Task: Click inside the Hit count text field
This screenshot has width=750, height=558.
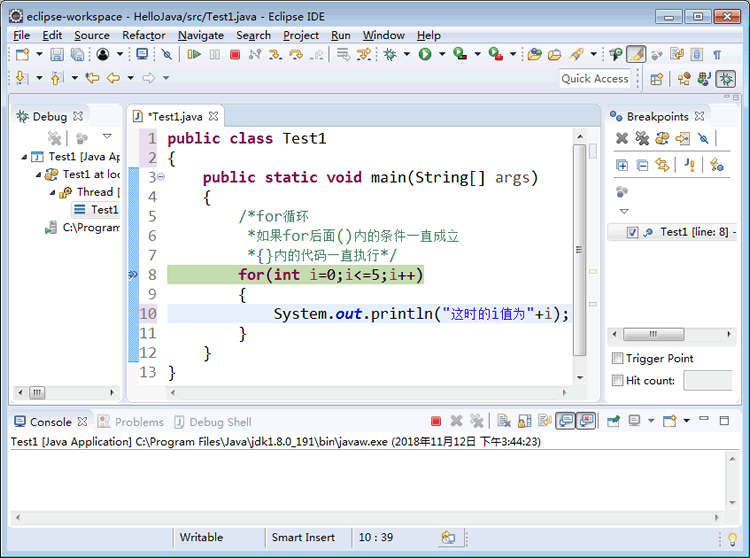Action: [x=707, y=380]
